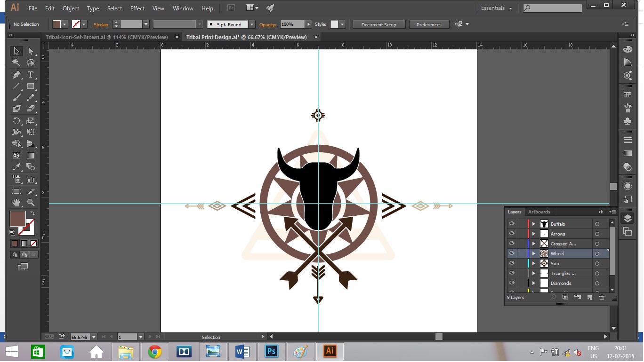644x362 pixels.
Task: Expand the Wheel layer contents
Action: click(534, 254)
